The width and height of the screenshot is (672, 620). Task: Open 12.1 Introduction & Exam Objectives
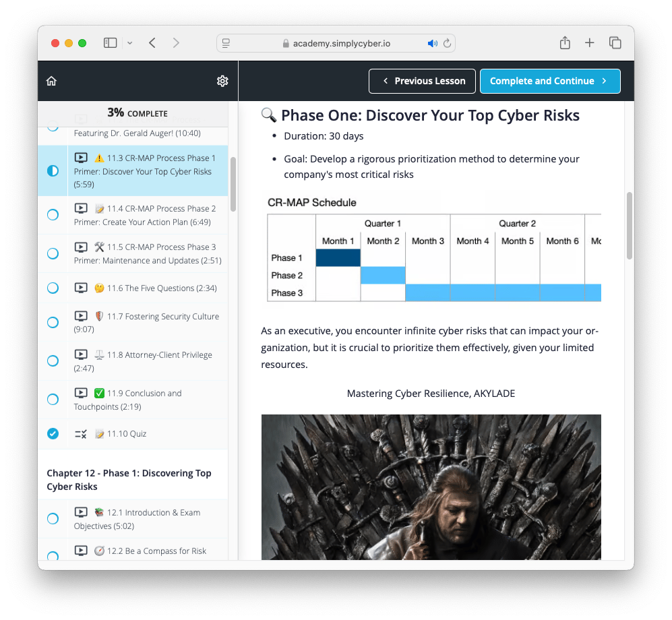(x=133, y=519)
